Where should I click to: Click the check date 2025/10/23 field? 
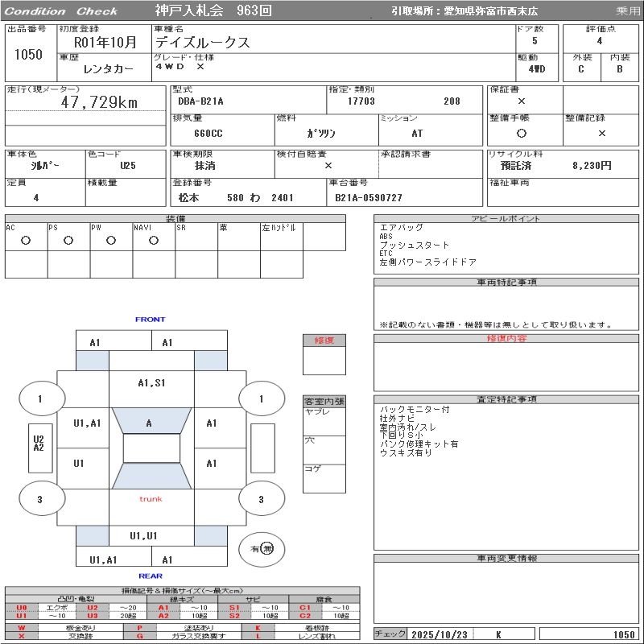tap(440, 634)
